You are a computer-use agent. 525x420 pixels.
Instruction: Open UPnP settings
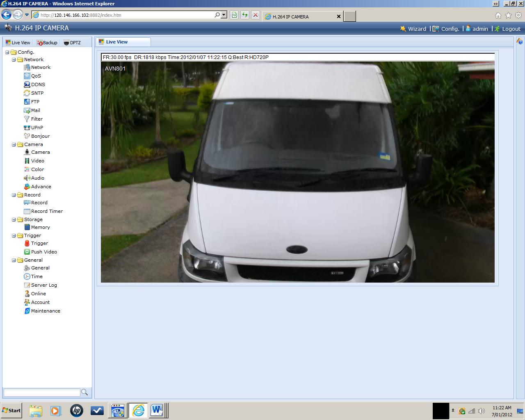coord(36,127)
